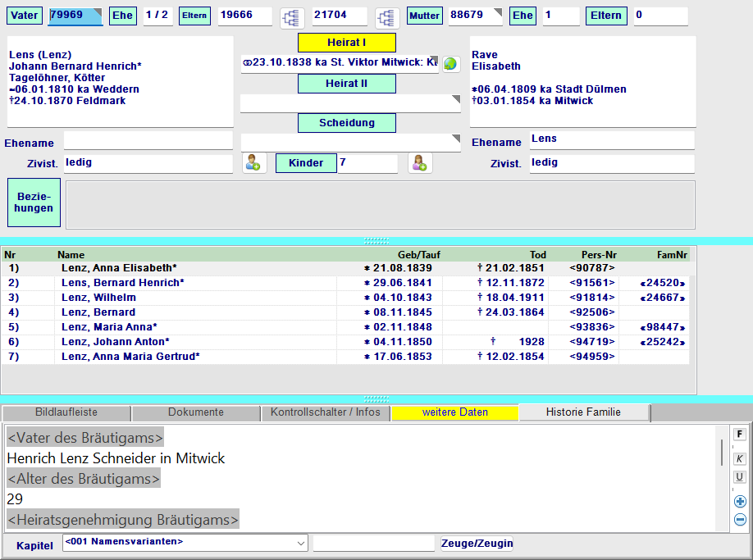Expand the Heirat II field corner arrow

coord(455,99)
